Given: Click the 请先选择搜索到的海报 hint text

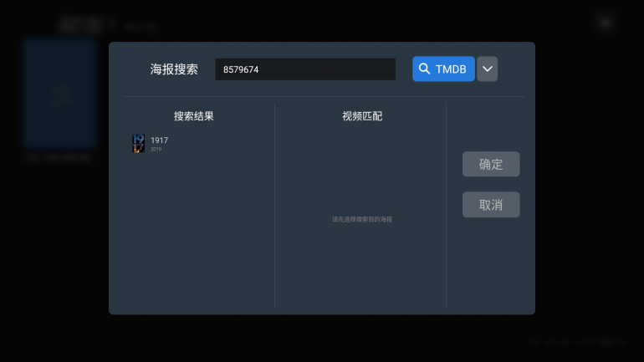Looking at the screenshot, I should coord(361,220).
